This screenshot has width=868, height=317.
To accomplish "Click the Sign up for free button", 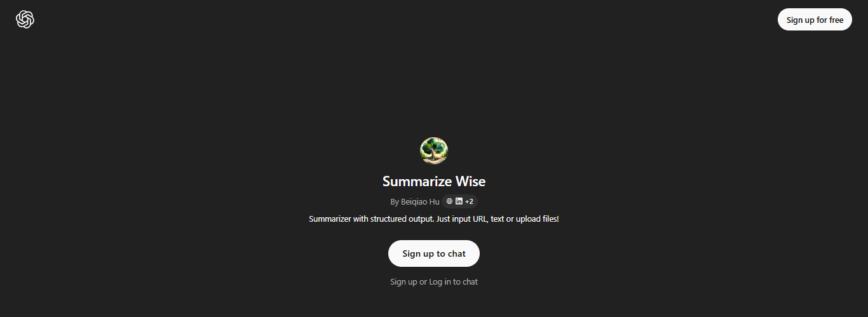I will [815, 20].
